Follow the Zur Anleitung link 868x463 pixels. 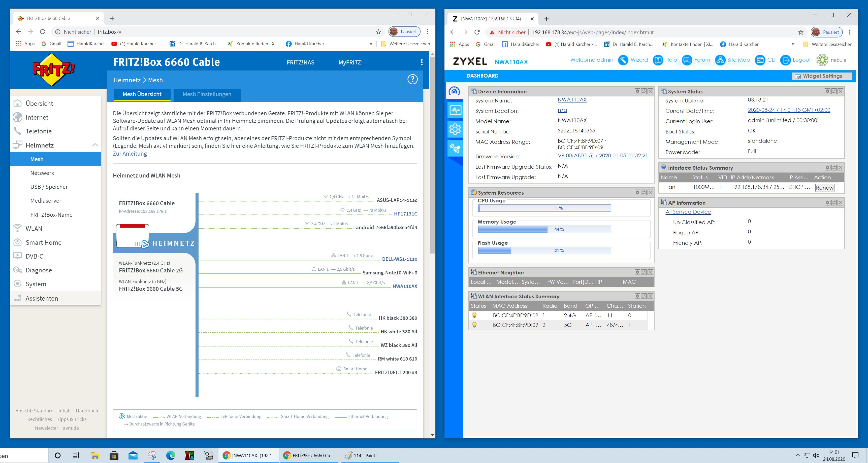click(130, 154)
